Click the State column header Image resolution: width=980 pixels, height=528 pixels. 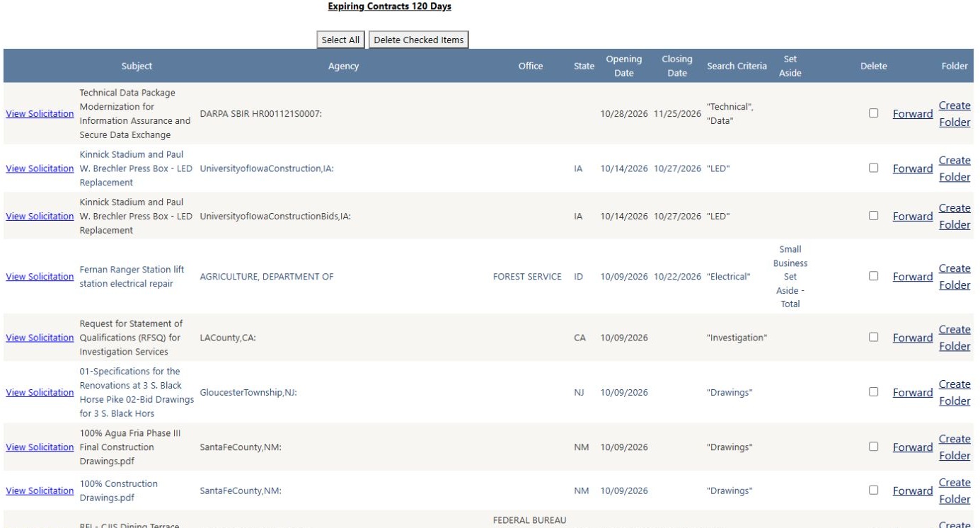[x=584, y=66]
